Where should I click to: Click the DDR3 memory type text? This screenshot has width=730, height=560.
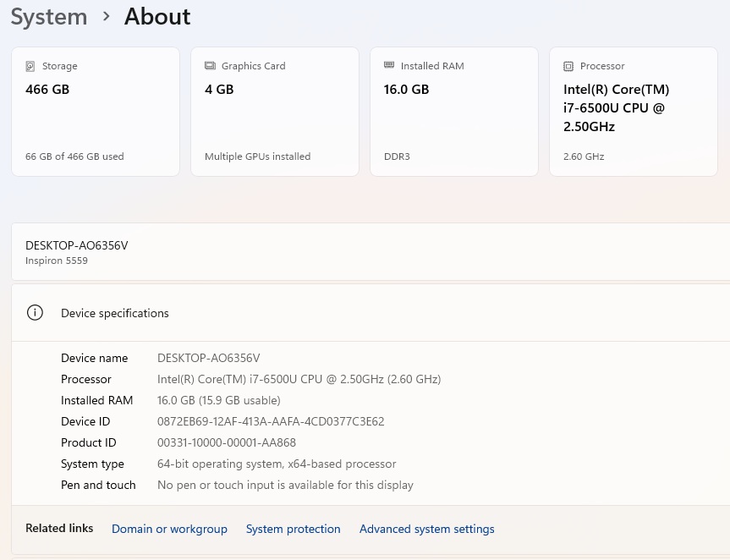[397, 156]
